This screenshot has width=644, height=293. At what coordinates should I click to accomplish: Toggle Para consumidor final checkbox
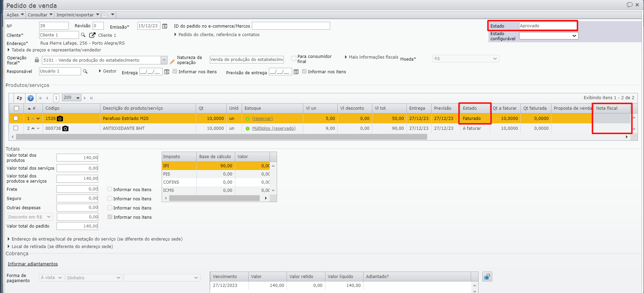[294, 59]
